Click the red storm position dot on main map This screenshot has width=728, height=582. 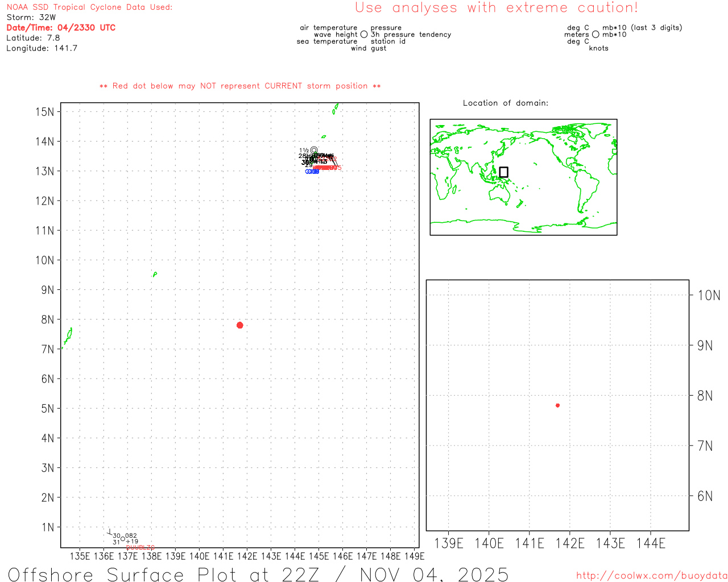[x=240, y=325]
